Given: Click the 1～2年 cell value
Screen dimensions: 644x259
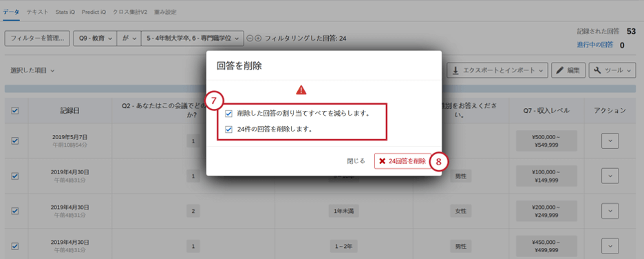Looking at the screenshot, I should pyautogui.click(x=344, y=247).
